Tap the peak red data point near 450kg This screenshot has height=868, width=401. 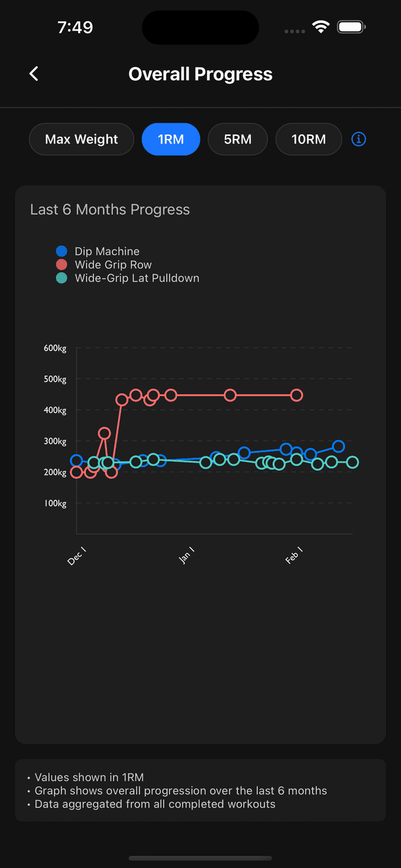pyautogui.click(x=135, y=396)
